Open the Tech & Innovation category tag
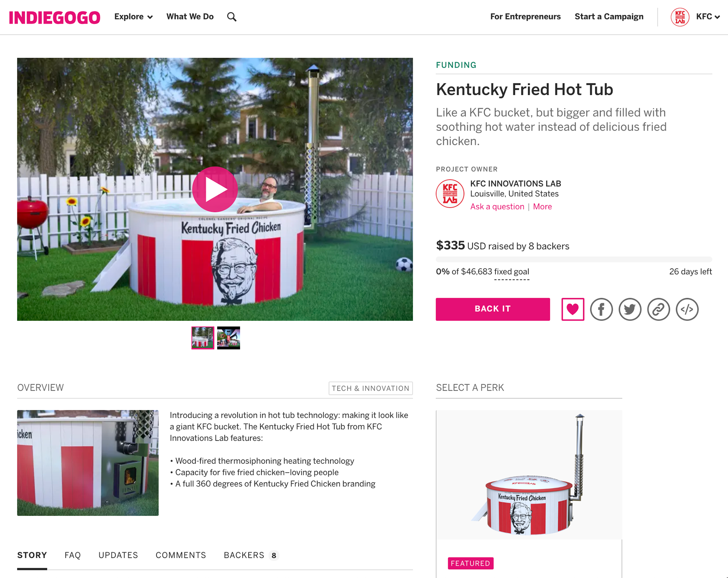This screenshot has height=578, width=728. click(x=370, y=388)
